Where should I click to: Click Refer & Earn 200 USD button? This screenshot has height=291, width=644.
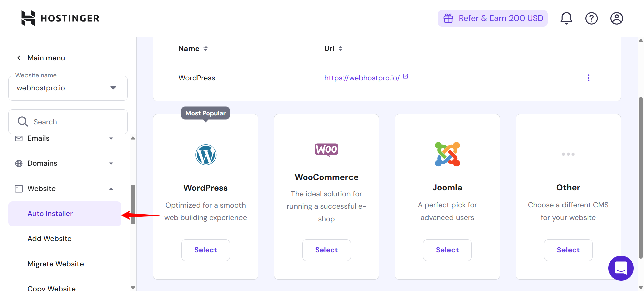point(492,18)
